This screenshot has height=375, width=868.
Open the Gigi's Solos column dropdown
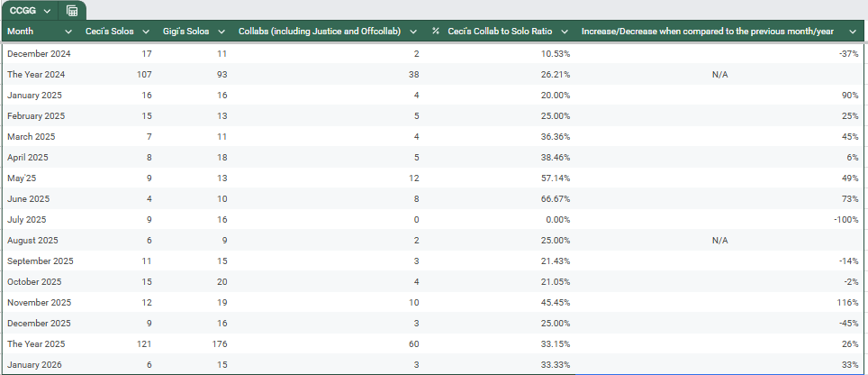point(222,32)
